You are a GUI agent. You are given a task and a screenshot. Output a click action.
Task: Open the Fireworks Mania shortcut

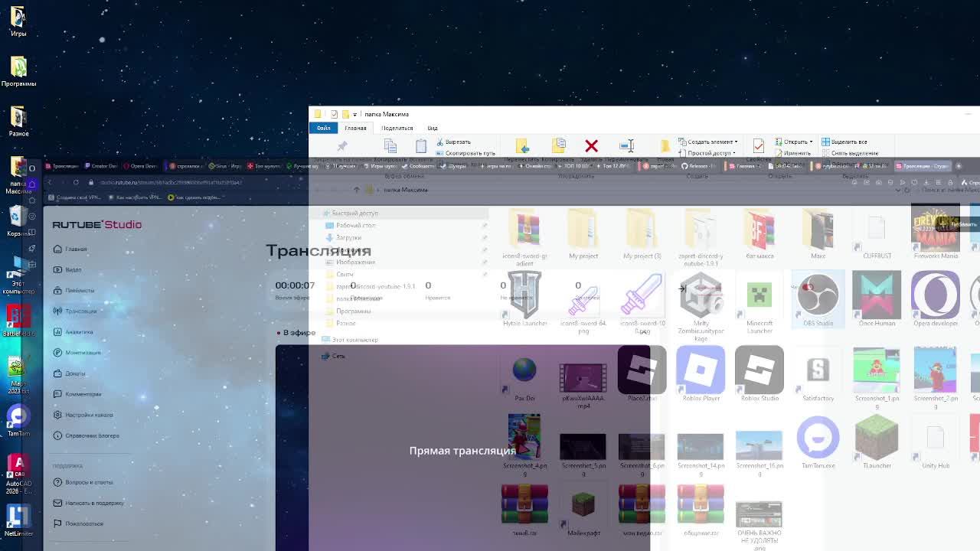(936, 233)
